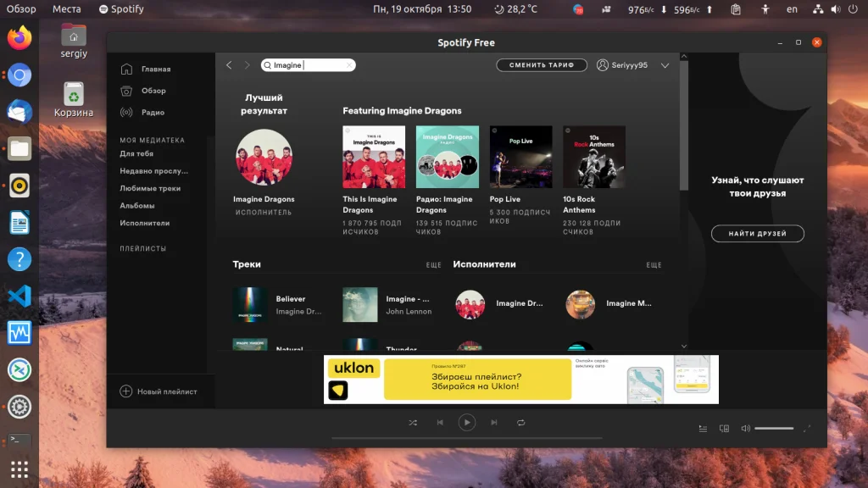868x488 pixels.
Task: Open the play queue icon
Action: click(x=703, y=428)
